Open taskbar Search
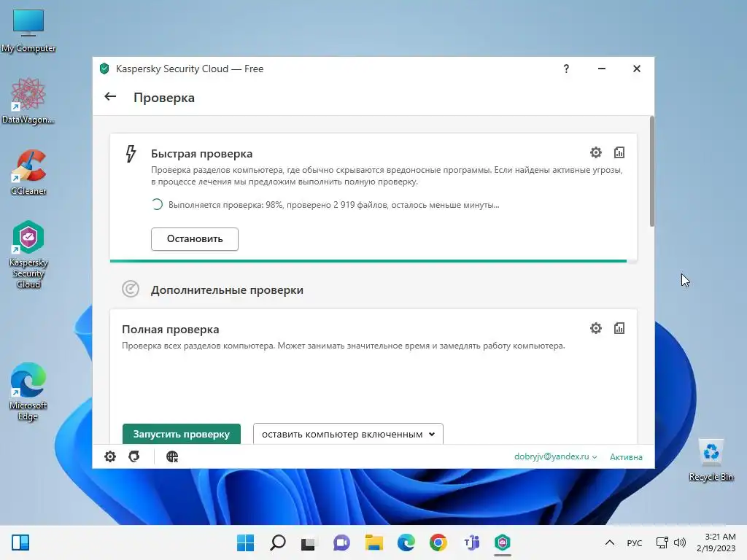Viewport: 747px width, 560px height. (x=278, y=542)
